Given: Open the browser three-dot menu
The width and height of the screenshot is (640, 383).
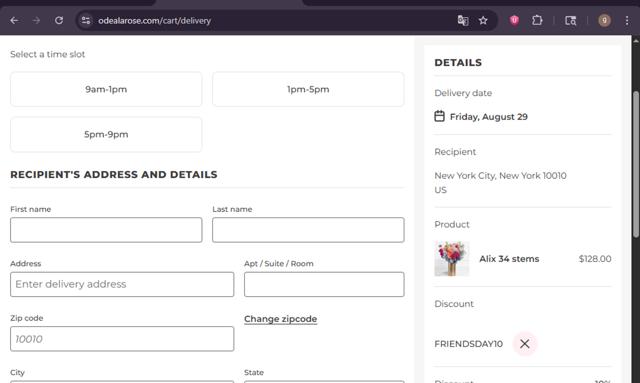Looking at the screenshot, I should pos(627,20).
